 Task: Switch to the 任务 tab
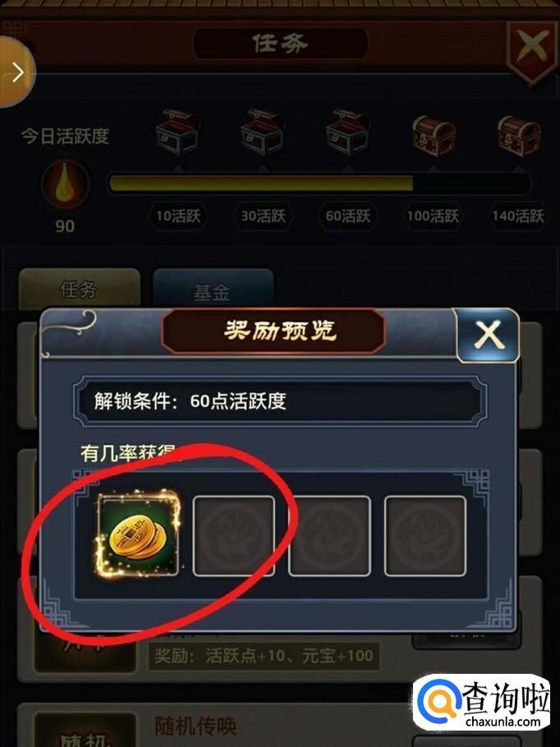80,288
